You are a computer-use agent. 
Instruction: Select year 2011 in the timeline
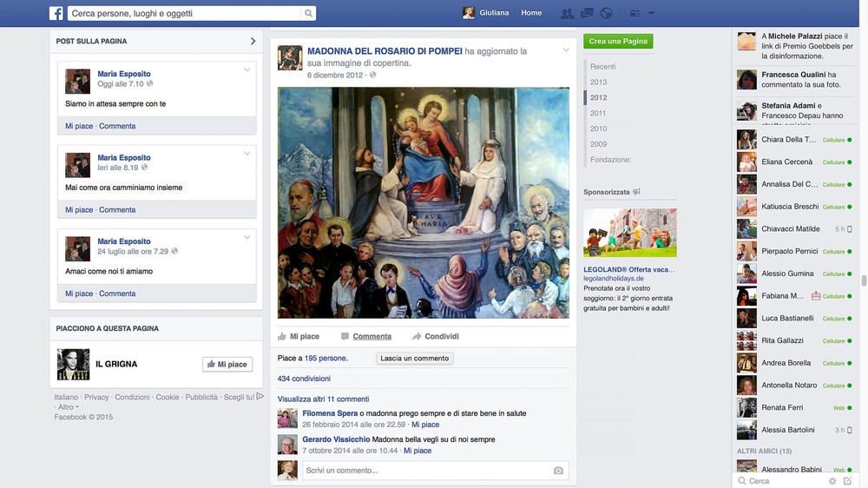pos(598,113)
